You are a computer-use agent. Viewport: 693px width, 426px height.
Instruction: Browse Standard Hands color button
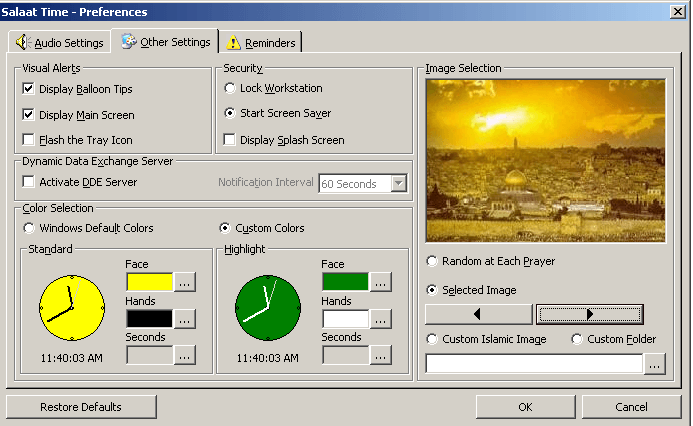[185, 319]
